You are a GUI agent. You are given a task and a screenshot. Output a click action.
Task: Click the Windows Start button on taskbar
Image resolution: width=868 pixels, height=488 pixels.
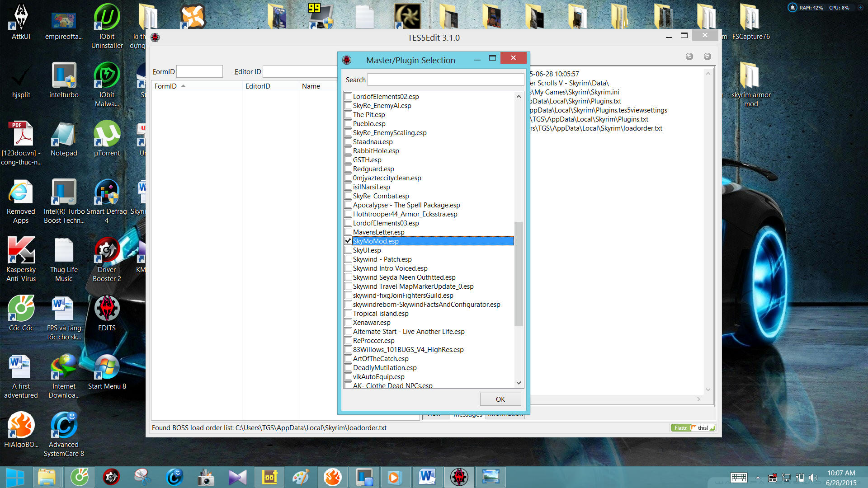pos(14,477)
